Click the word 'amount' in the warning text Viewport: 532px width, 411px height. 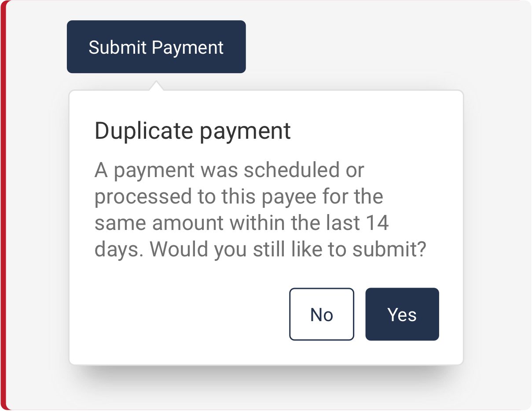click(188, 223)
